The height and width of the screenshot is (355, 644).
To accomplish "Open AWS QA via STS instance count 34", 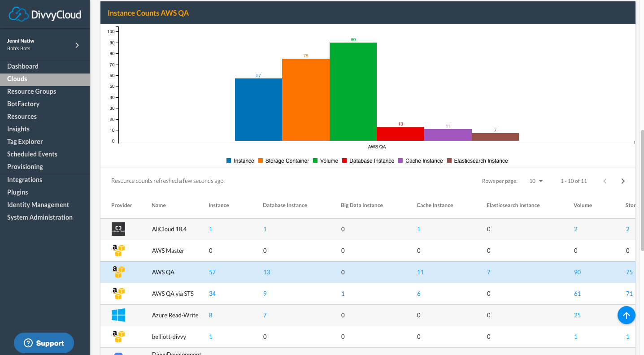I will tap(213, 294).
